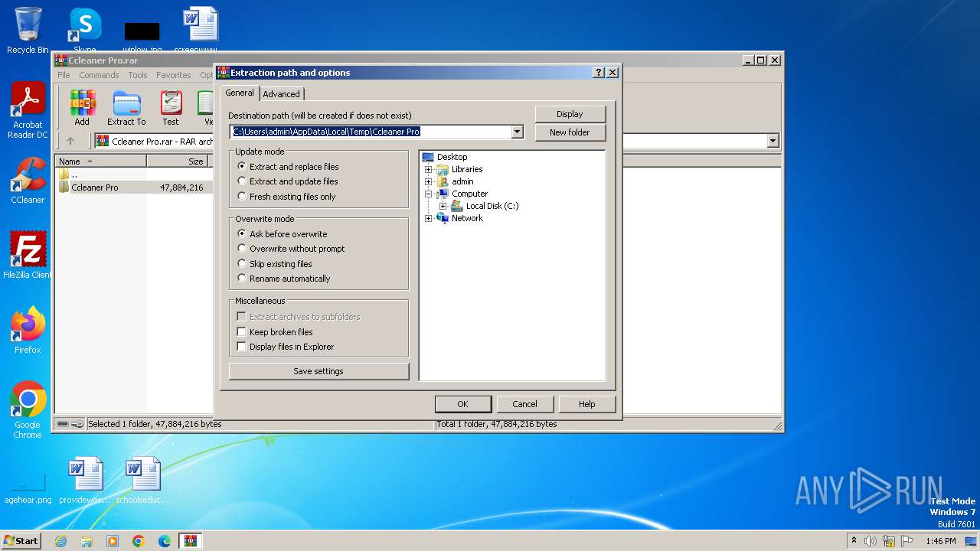This screenshot has height=551, width=980.
Task: Select Fresh existing files only option
Action: [x=286, y=197]
